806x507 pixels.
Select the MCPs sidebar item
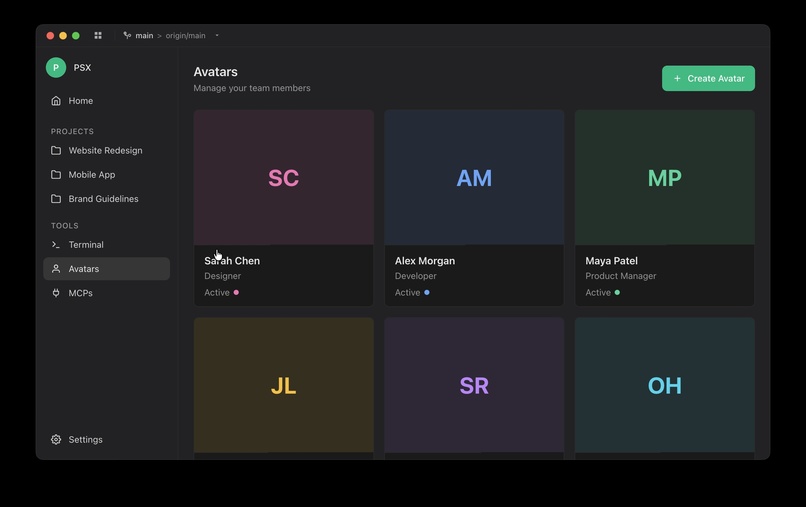tap(106, 293)
